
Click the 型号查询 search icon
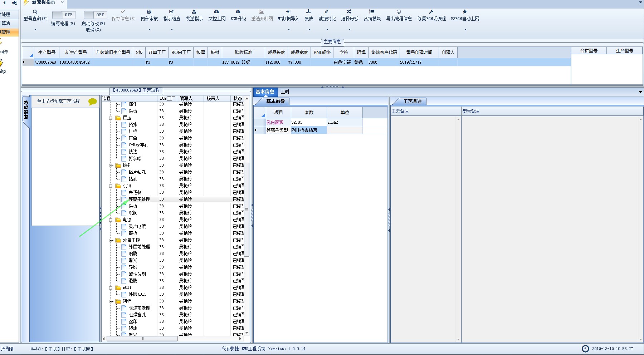(x=35, y=12)
